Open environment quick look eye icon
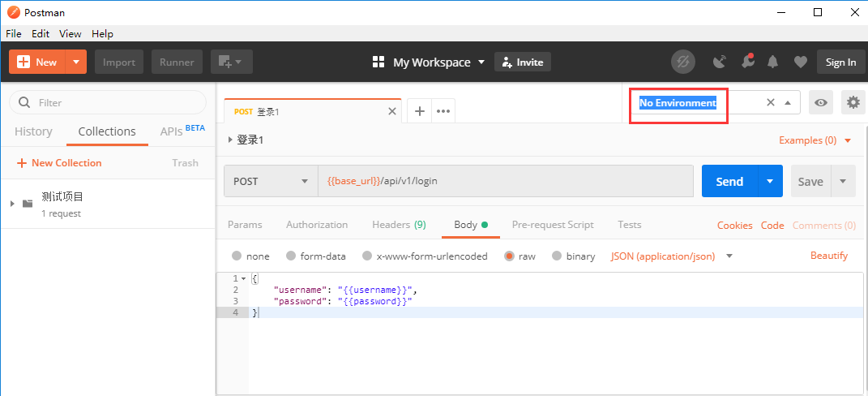Image resolution: width=868 pixels, height=396 pixels. pos(821,102)
